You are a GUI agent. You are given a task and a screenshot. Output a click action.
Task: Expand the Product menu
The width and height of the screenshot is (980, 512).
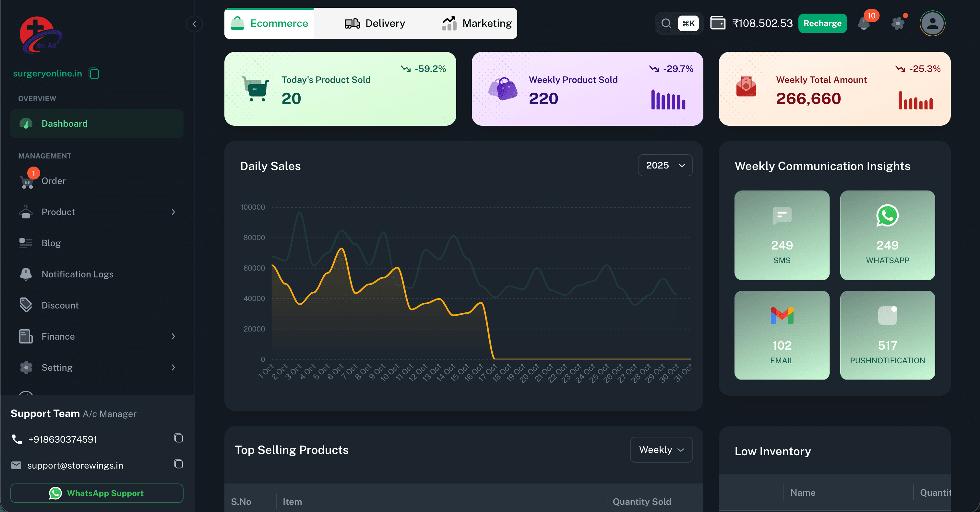pyautogui.click(x=97, y=212)
